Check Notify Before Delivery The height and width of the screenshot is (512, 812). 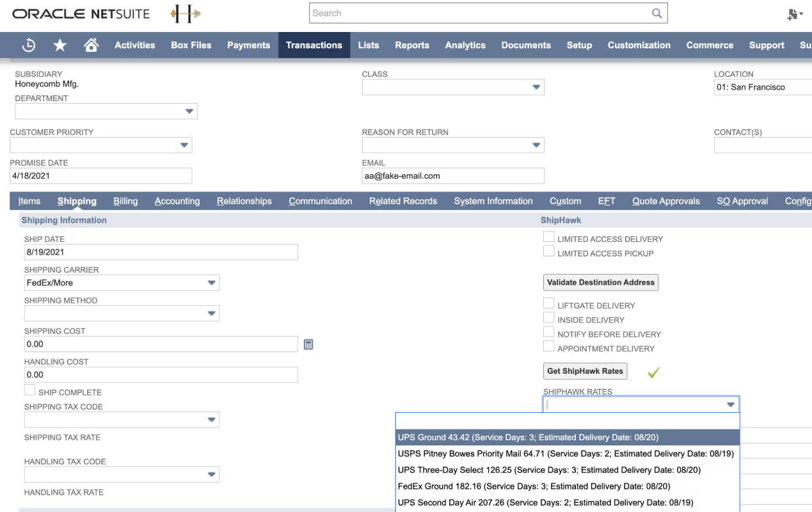548,332
